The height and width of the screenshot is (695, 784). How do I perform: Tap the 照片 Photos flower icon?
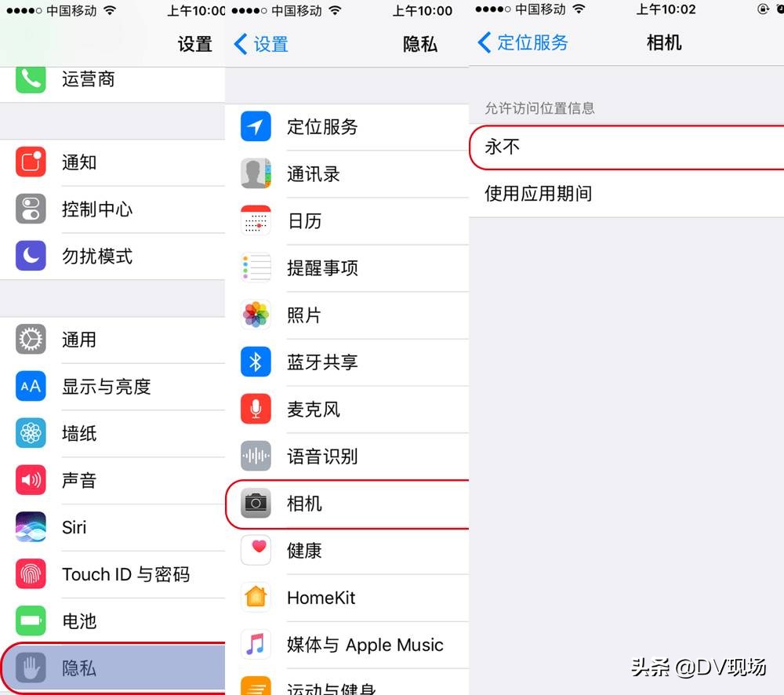coord(255,315)
